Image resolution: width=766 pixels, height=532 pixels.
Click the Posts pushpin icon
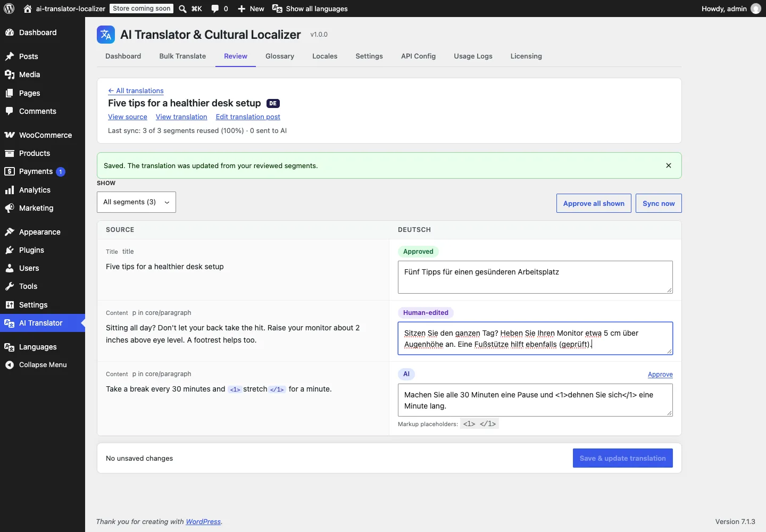tap(10, 56)
